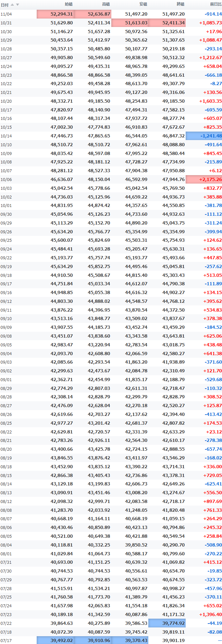Image resolution: width=222 pixels, height=644 pixels.
Task: Select the 10/10 date cell
Action: pyautogui.click(x=6, y=145)
